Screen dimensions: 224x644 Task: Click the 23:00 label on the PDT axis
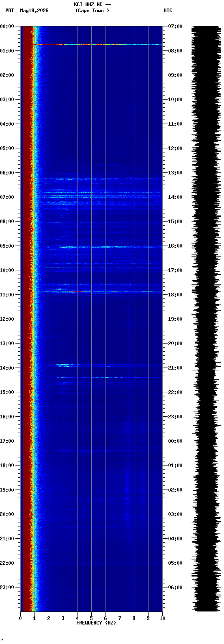pos(7,587)
